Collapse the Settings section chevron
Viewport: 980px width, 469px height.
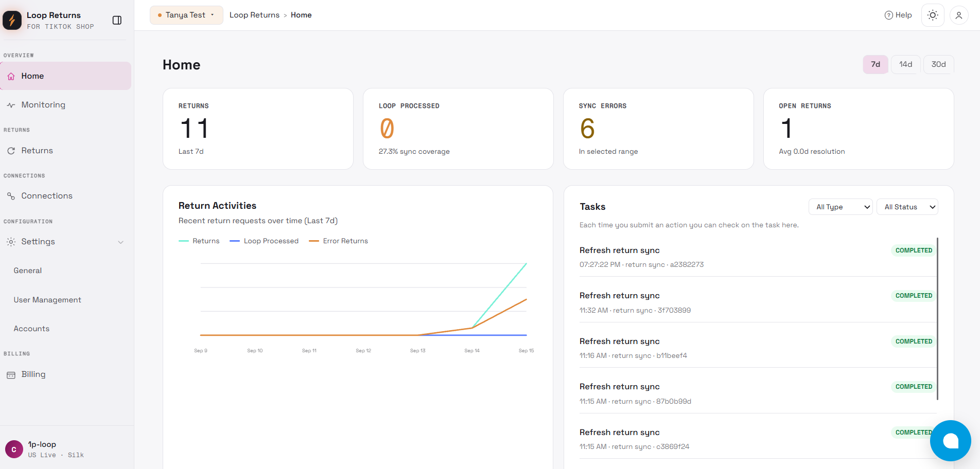(121, 242)
